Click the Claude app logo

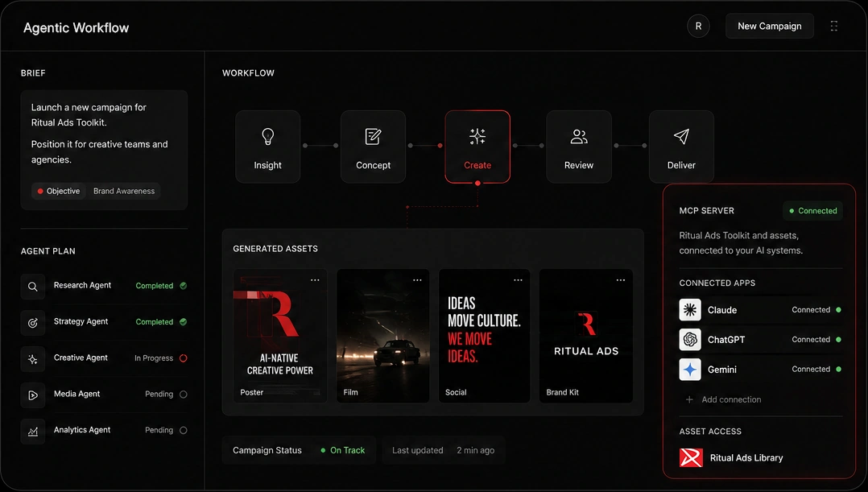(x=690, y=310)
